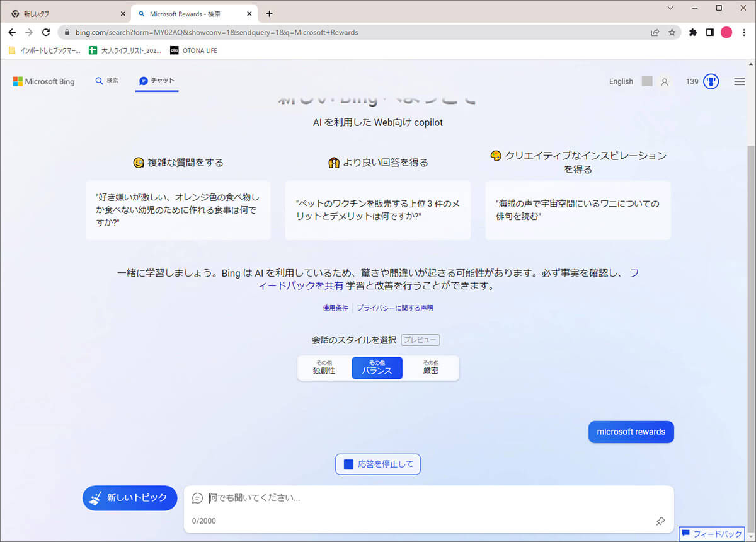
Task: Click the pin icon in chat box
Action: [x=660, y=521]
